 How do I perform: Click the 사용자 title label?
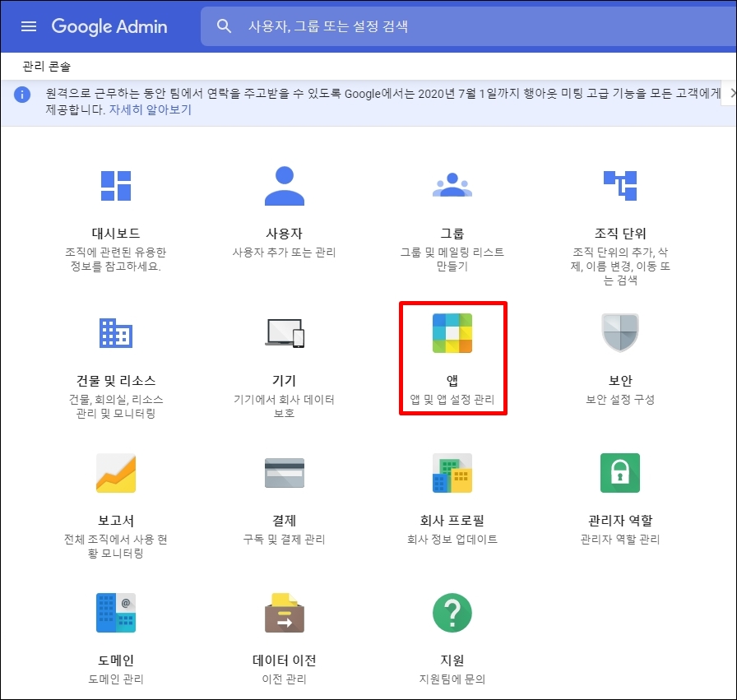click(x=284, y=233)
